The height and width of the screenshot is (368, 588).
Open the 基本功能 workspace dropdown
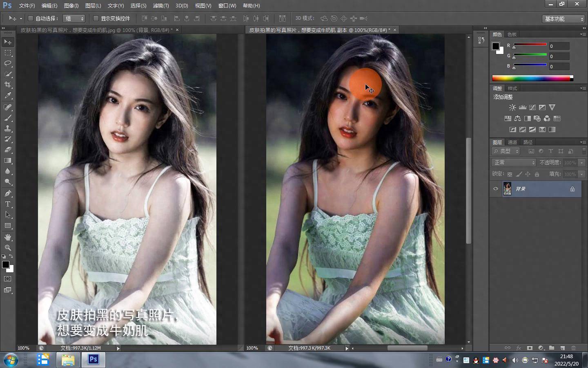(564, 19)
